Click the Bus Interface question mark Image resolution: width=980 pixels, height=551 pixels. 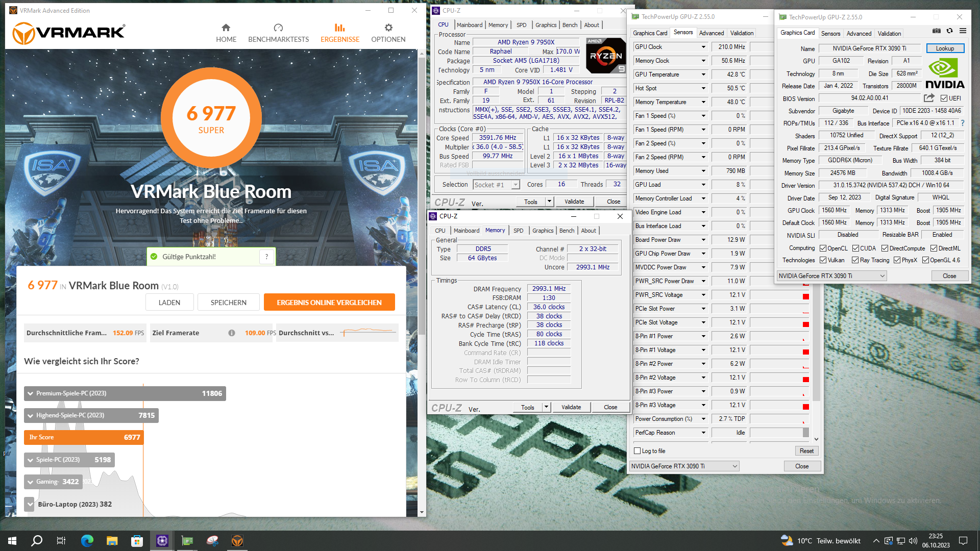(963, 123)
